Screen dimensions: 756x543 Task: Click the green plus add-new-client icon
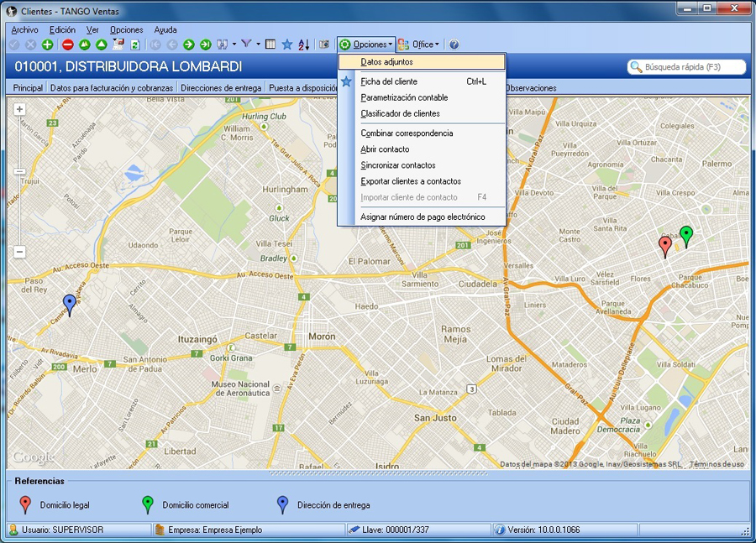pyautogui.click(x=47, y=44)
